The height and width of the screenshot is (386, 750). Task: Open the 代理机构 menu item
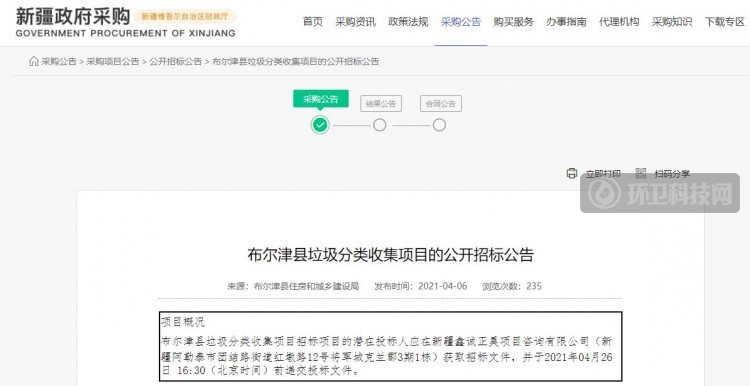[x=619, y=22]
